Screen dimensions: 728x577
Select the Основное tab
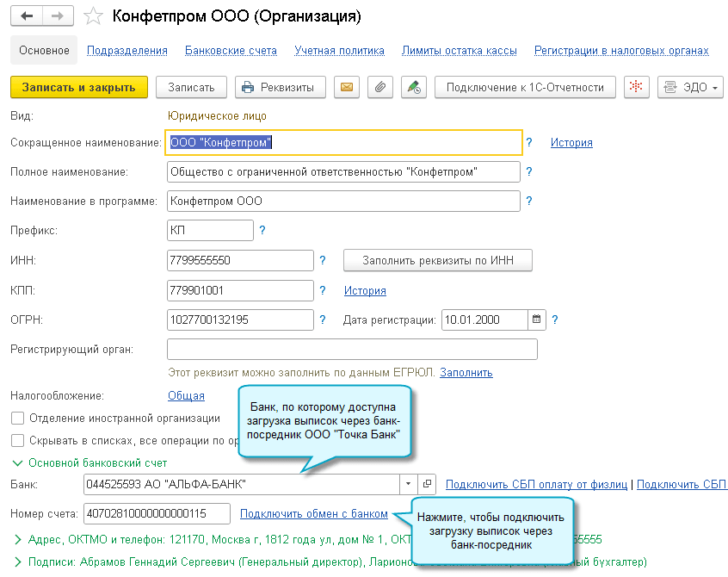tap(44, 50)
